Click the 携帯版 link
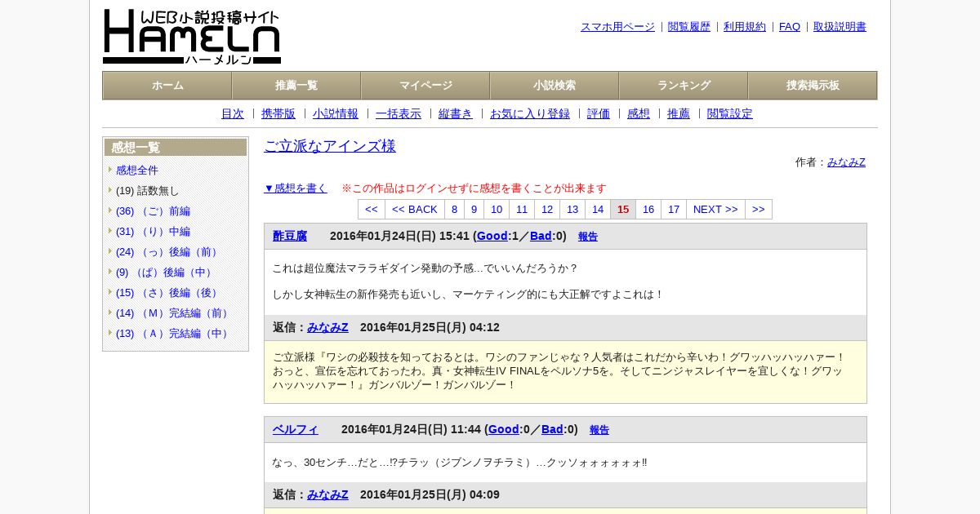 278,114
